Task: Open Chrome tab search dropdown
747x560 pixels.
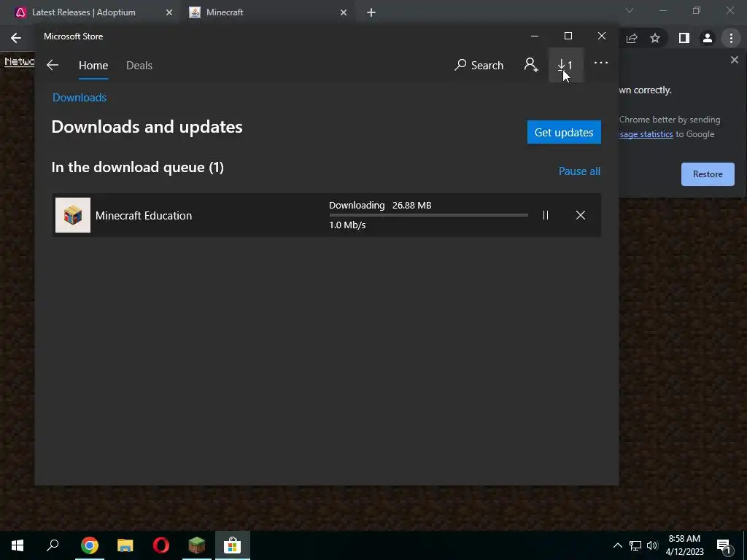Action: pos(630,10)
